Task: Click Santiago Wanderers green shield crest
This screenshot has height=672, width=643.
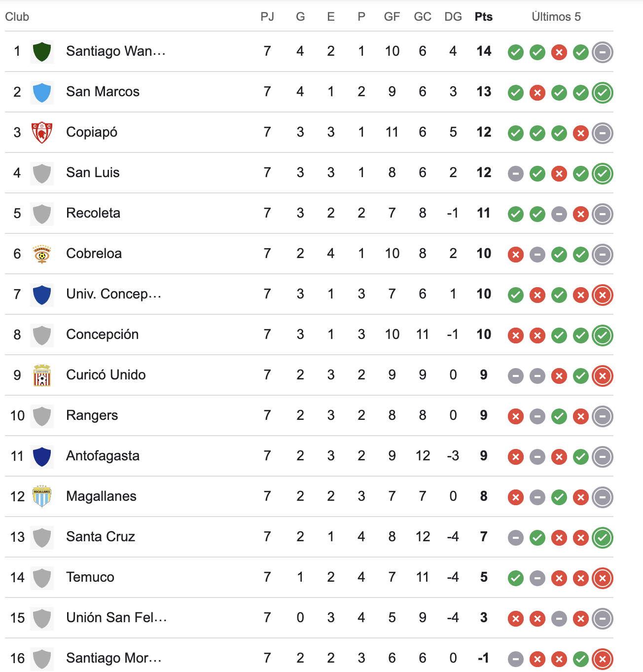Action: (42, 51)
